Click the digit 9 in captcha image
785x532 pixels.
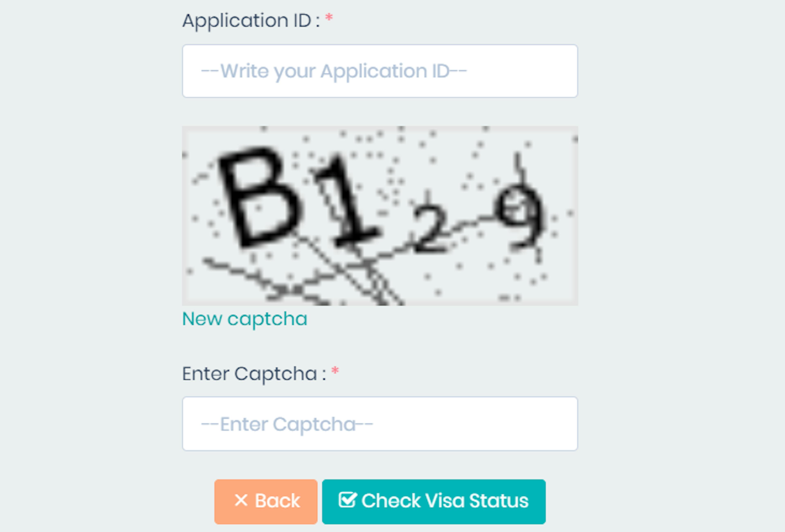point(519,216)
